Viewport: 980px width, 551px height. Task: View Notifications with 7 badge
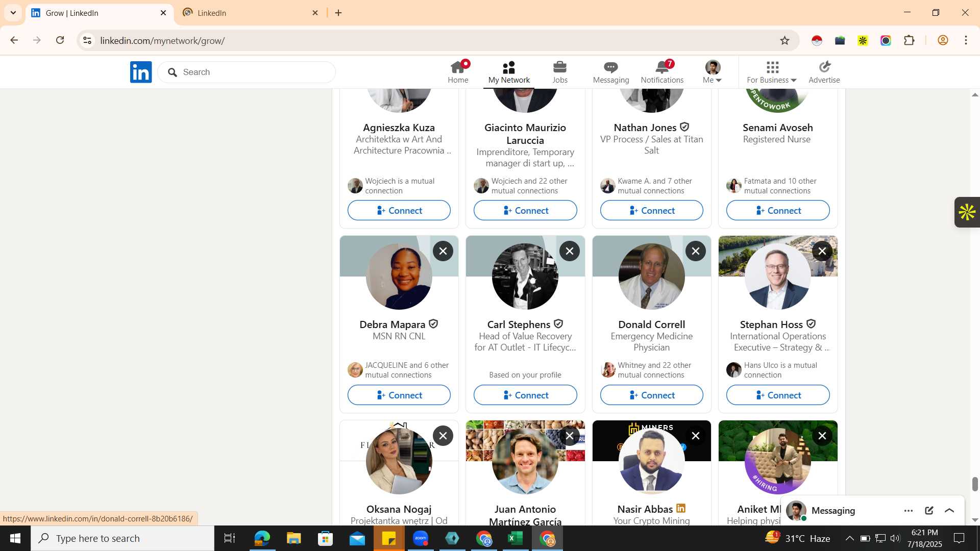[662, 72]
